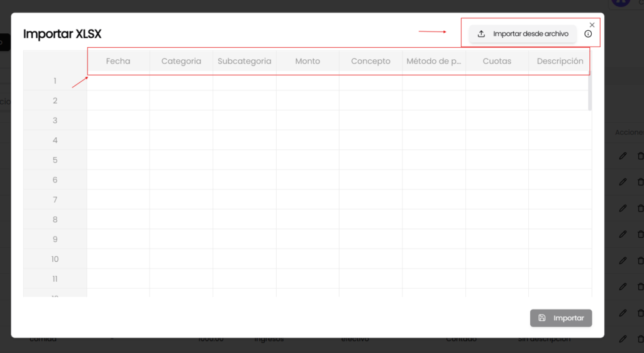This screenshot has height=353, width=644.
Task: Select the Subcategoria column header
Action: tap(245, 61)
